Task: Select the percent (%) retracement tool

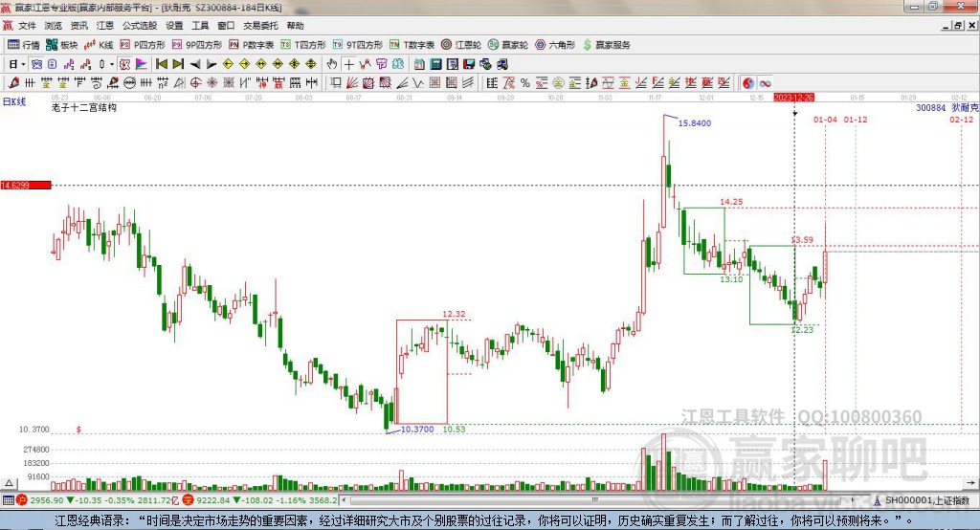Action: click(x=525, y=82)
